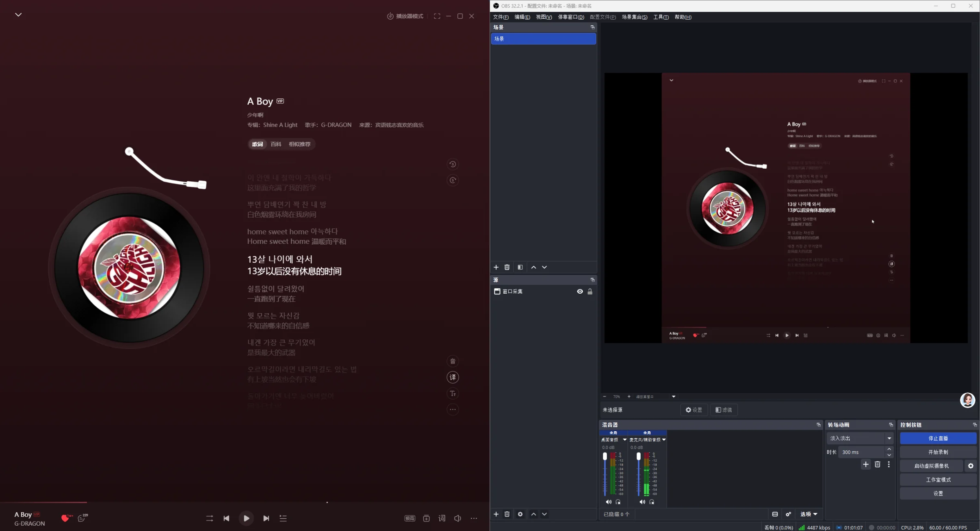This screenshot has height=531, width=980.
Task: Toggle romanization 音 lyrics button
Action: [452, 361]
